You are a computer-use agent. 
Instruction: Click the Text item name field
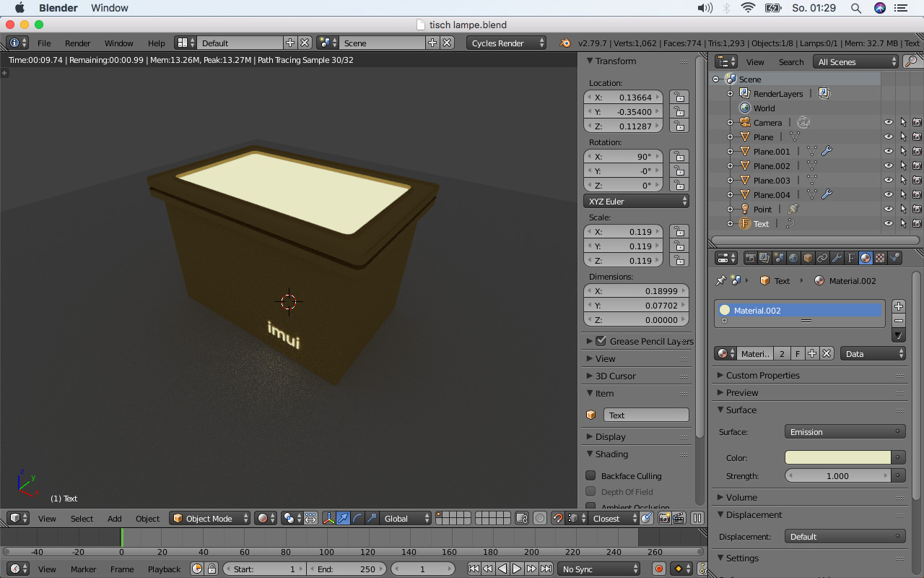[645, 415]
